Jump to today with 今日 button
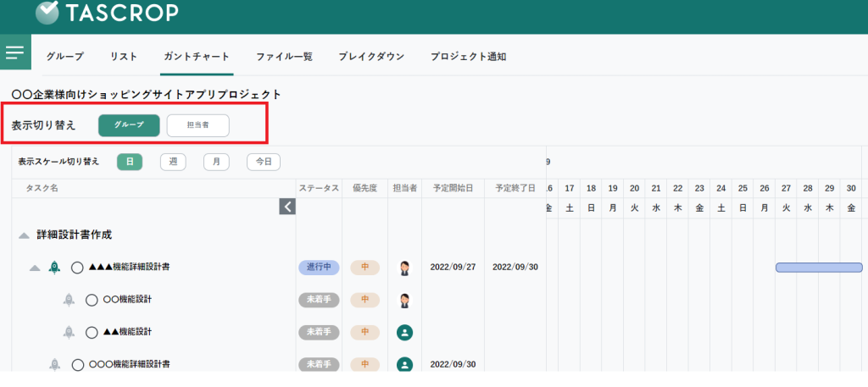 (264, 162)
